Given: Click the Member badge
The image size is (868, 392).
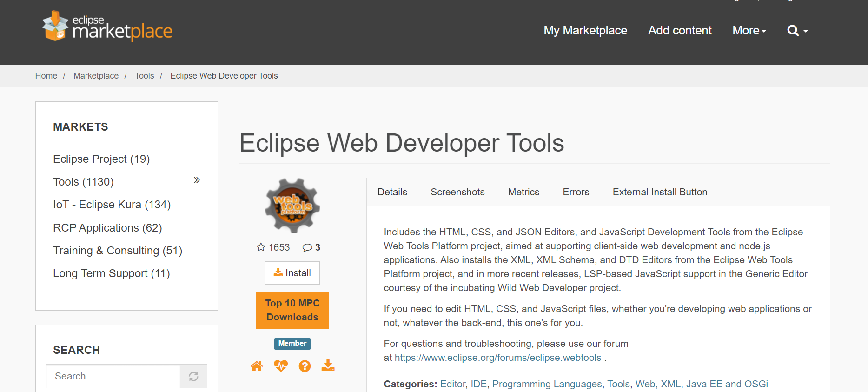Looking at the screenshot, I should [292, 344].
